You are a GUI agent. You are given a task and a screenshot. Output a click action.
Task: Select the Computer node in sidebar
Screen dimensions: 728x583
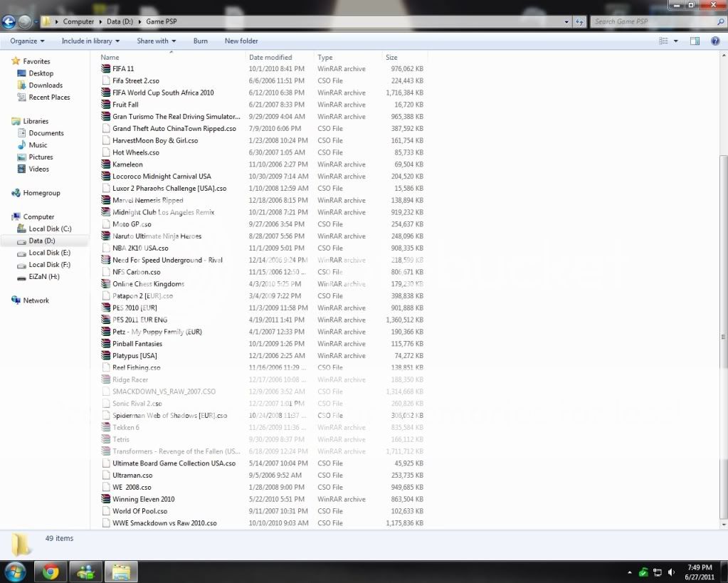click(x=38, y=216)
